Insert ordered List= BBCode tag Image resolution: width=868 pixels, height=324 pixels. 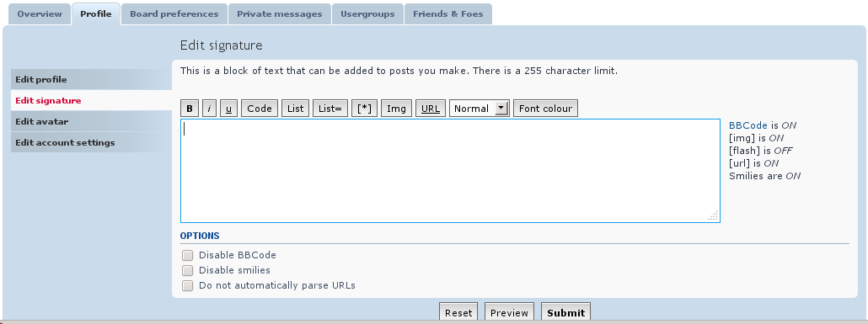click(330, 109)
